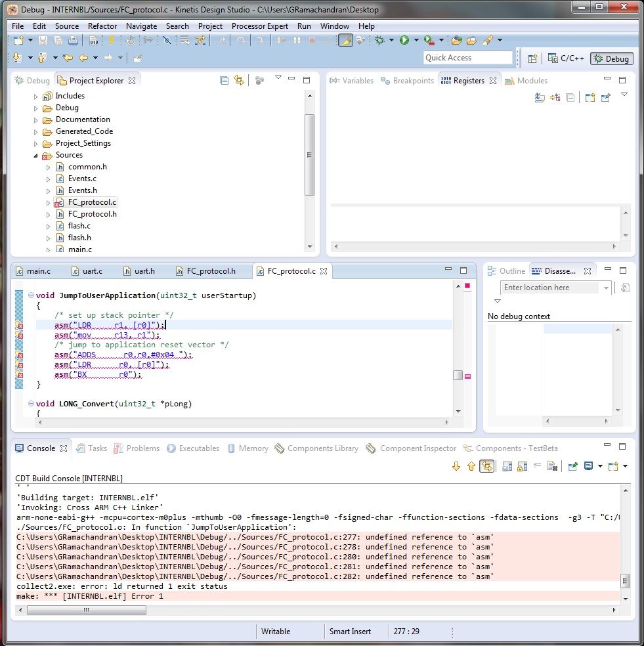Minimize the Console panel

[607, 445]
